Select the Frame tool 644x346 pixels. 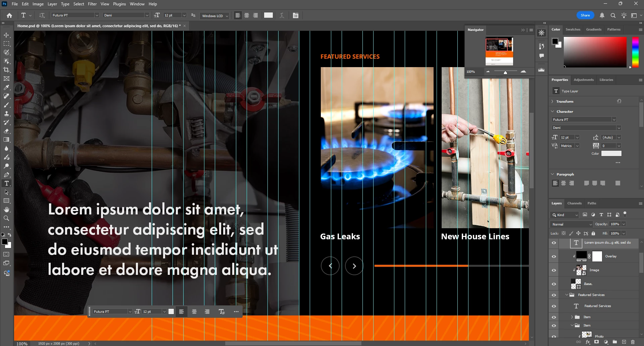point(6,79)
